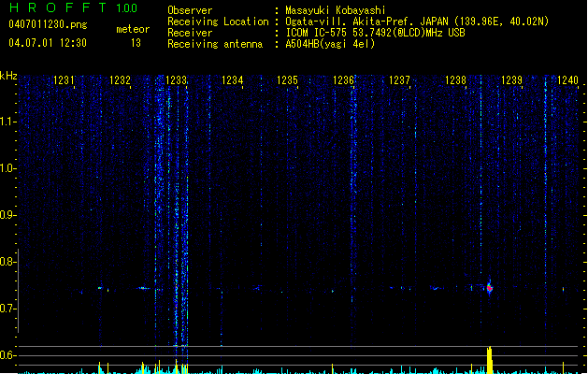Click the 0.8 kHz frequency axis label
The height and width of the screenshot is (374, 588).
7,262
